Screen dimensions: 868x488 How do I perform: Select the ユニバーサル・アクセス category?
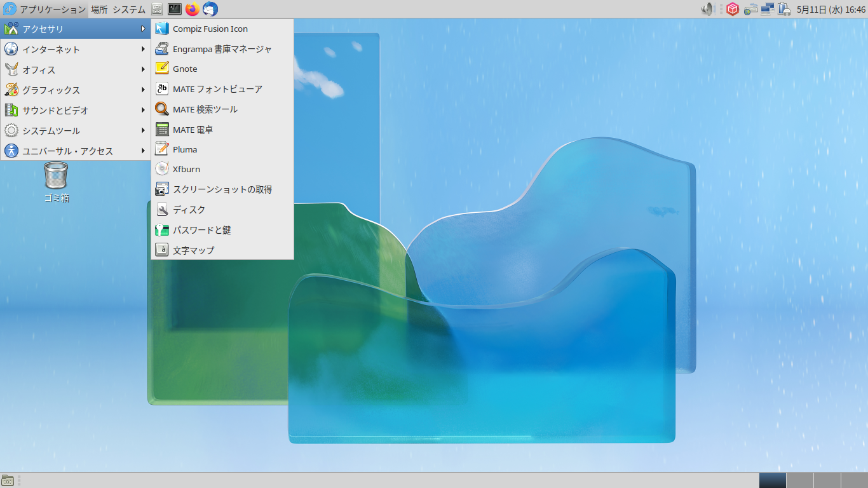pyautogui.click(x=76, y=151)
